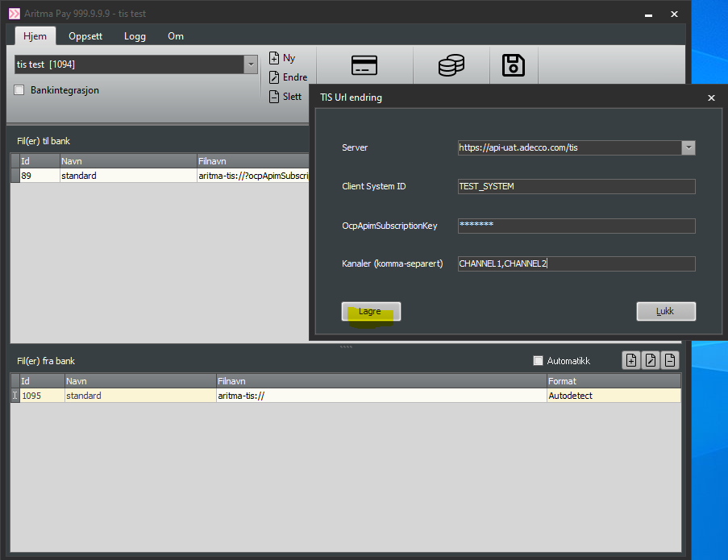Click the Endre edit-document icon
This screenshot has width=728, height=560.
(274, 77)
